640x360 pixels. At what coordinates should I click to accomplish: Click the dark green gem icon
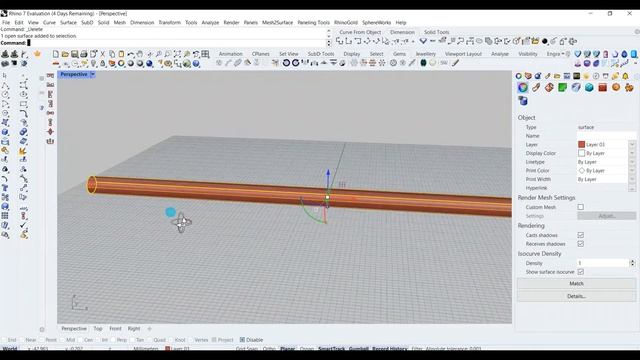(423, 63)
